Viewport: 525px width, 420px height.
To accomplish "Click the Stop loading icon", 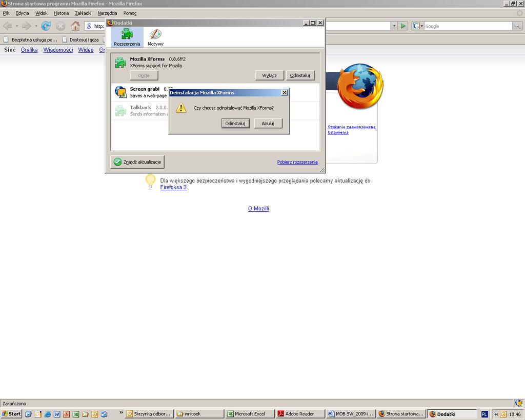I will (60, 26).
